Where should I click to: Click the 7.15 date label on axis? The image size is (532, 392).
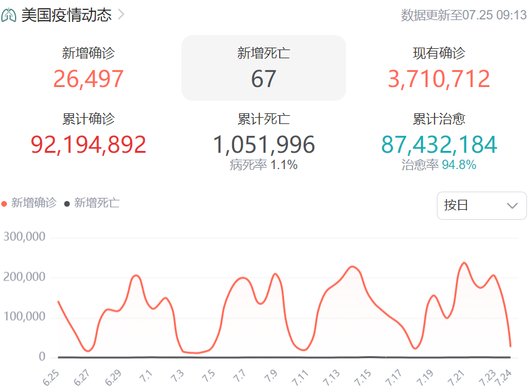[x=363, y=378]
